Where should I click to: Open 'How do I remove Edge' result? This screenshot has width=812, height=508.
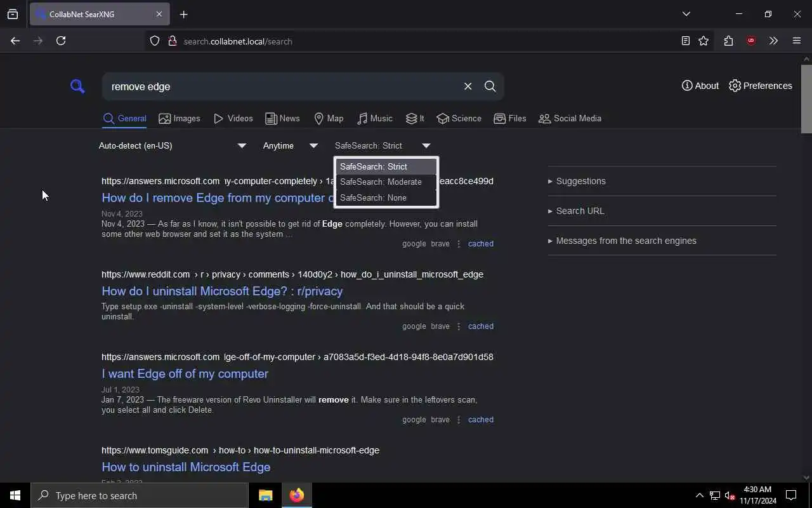coord(218,197)
